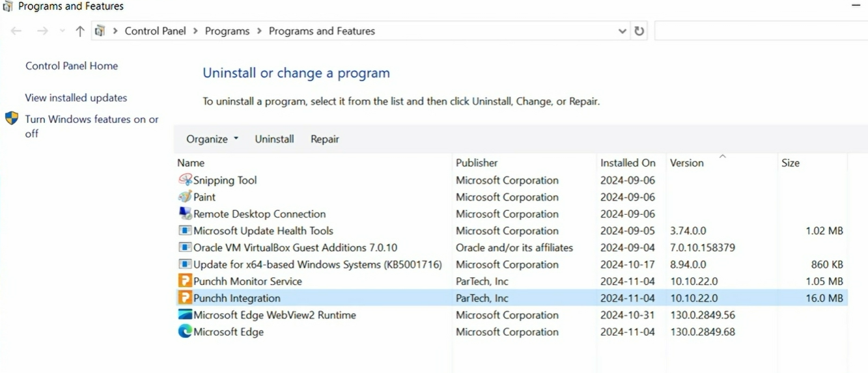Open the Organize dropdown menu
The image size is (868, 373).
[x=212, y=139]
